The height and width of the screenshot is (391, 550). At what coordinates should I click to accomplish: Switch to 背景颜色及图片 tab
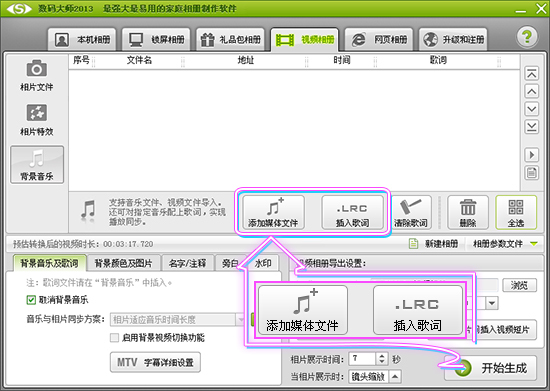pos(123,263)
